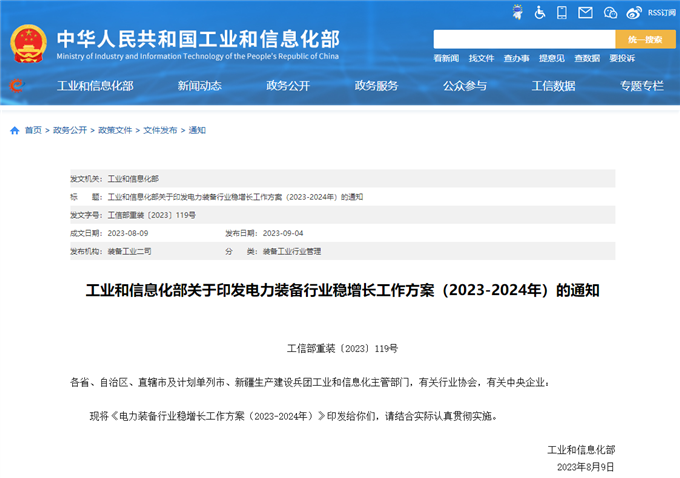The height and width of the screenshot is (478, 680).
Task: Click the centered document number below the headline
Action: pos(343,348)
